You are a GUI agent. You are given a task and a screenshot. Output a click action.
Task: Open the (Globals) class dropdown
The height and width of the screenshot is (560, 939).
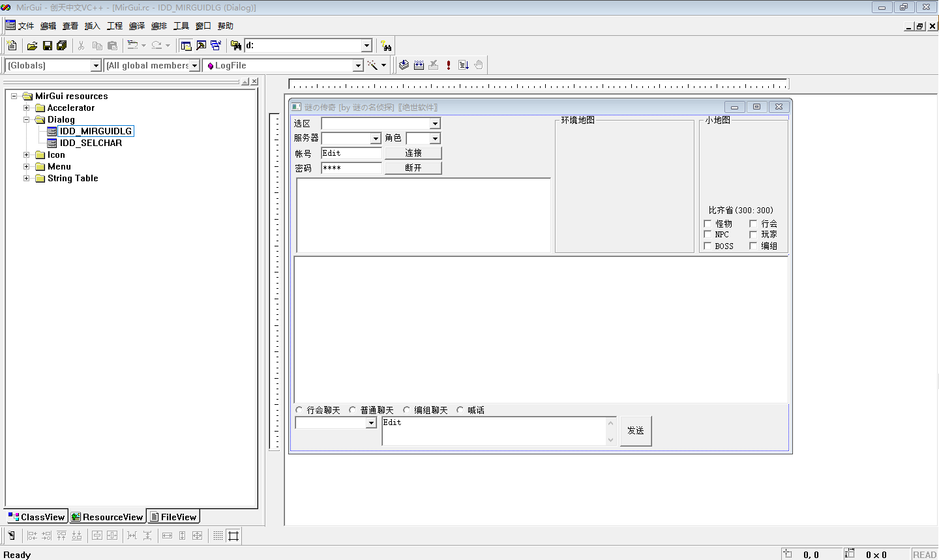pyautogui.click(x=96, y=65)
